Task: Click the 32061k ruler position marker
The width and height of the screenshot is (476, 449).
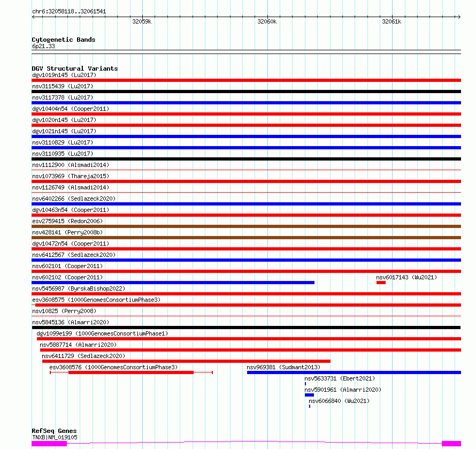Action: tap(391, 22)
